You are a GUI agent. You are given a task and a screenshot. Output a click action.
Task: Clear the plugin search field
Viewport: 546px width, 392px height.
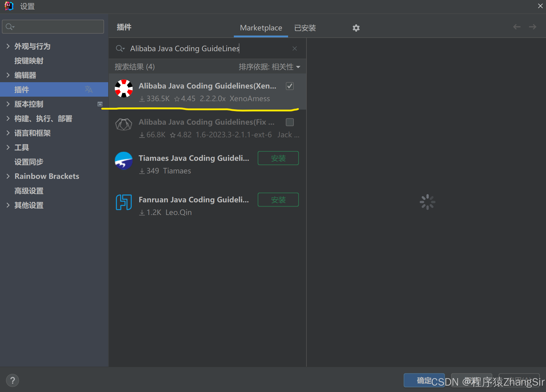click(x=295, y=48)
